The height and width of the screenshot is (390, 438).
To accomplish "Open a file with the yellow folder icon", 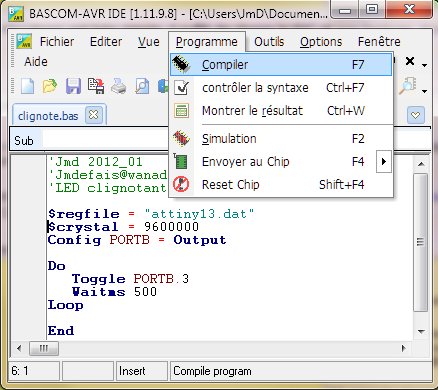I will pyautogui.click(x=50, y=86).
